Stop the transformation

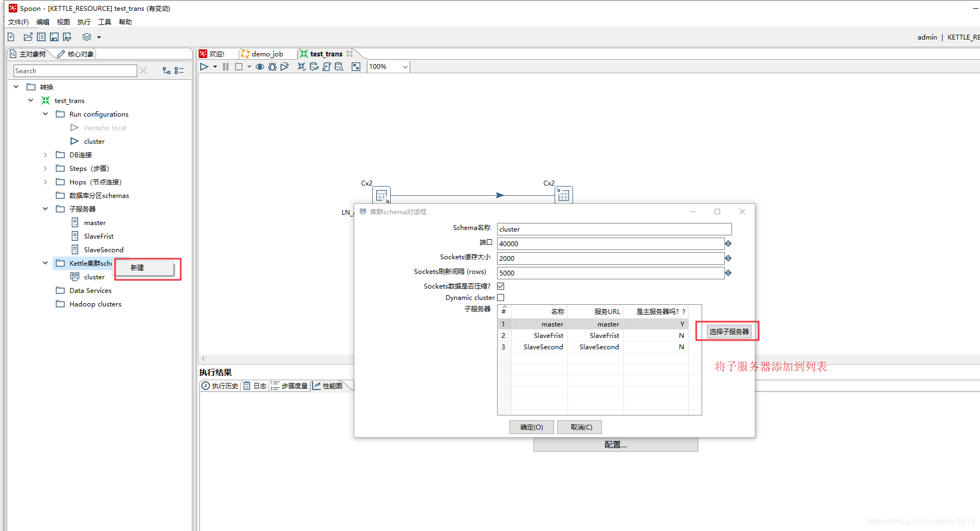[x=239, y=67]
